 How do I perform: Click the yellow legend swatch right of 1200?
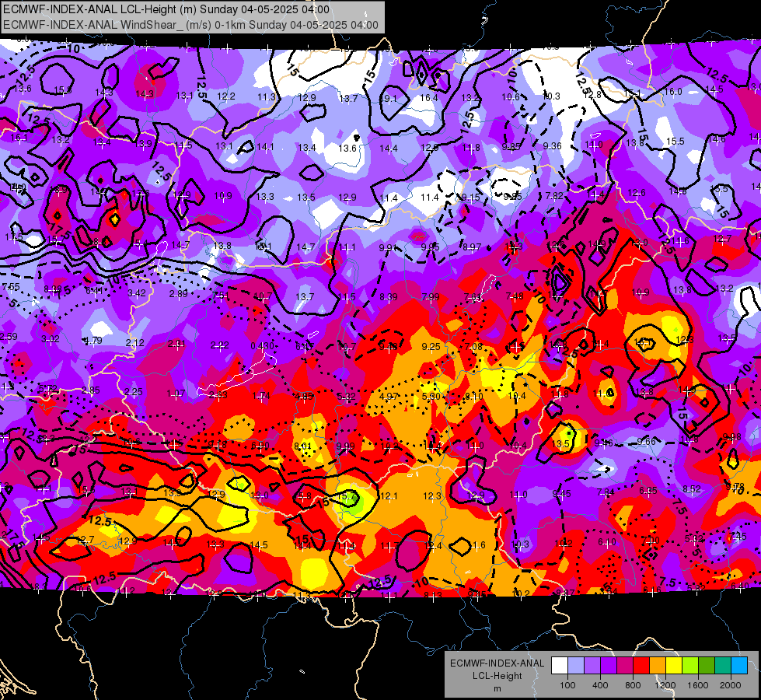coord(674,666)
